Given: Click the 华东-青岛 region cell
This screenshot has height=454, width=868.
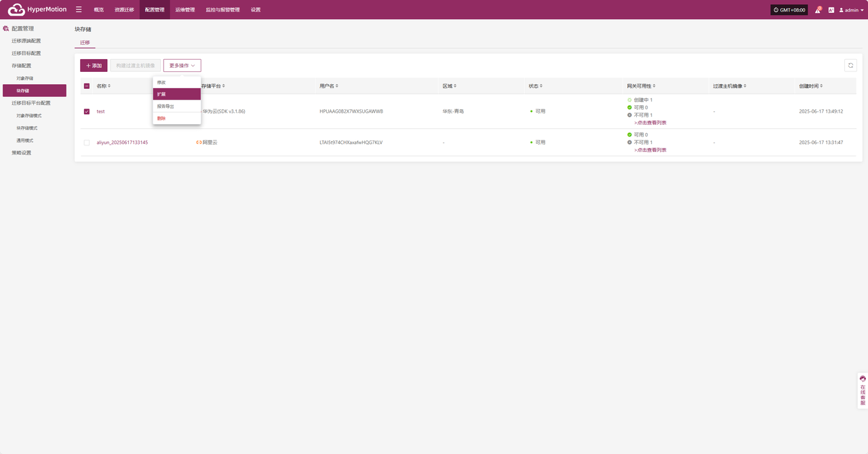Looking at the screenshot, I should coord(453,111).
